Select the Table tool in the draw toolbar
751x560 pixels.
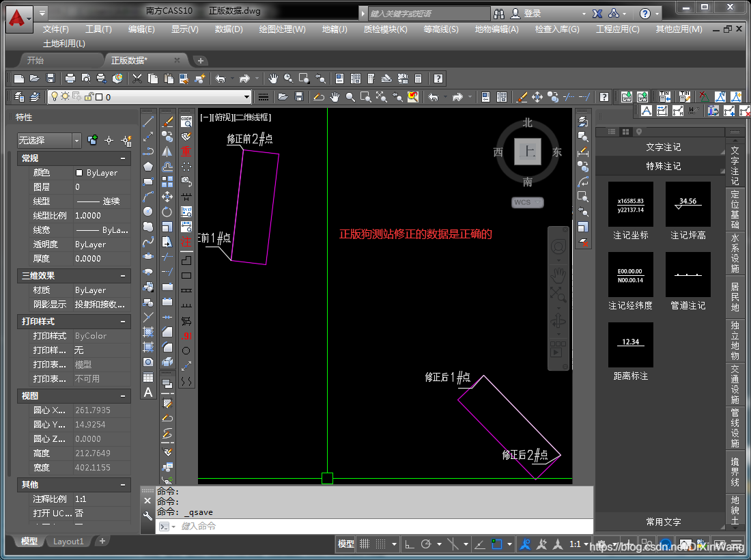(x=148, y=378)
